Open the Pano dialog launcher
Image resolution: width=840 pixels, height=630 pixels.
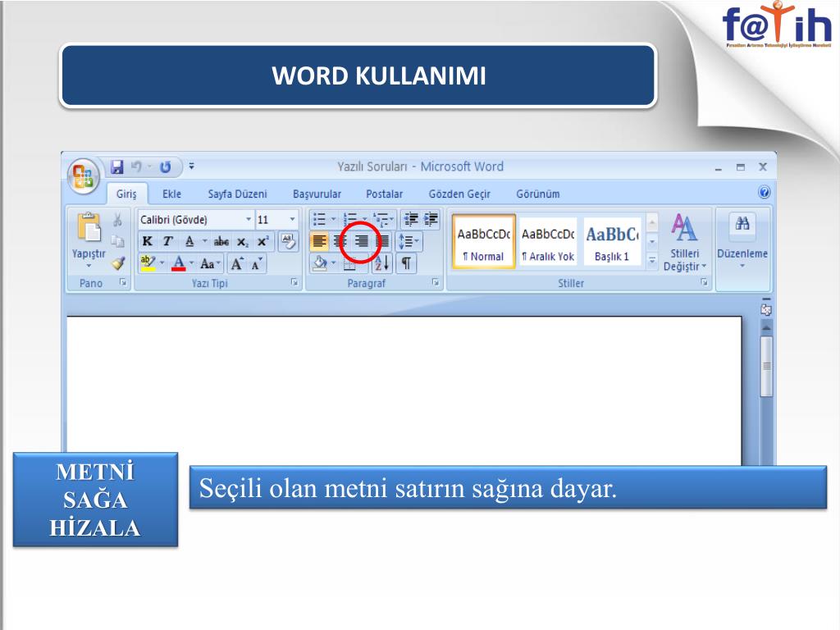[123, 282]
